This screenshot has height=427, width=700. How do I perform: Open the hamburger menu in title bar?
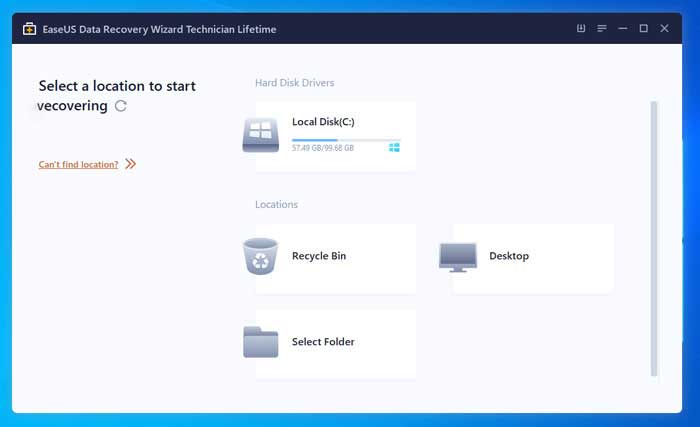tap(602, 29)
